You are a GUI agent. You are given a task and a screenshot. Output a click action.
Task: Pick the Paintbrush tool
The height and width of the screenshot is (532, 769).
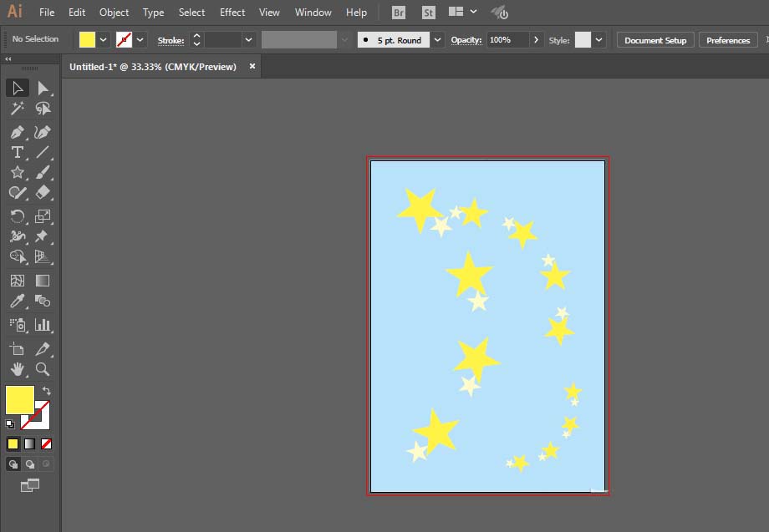tap(43, 172)
